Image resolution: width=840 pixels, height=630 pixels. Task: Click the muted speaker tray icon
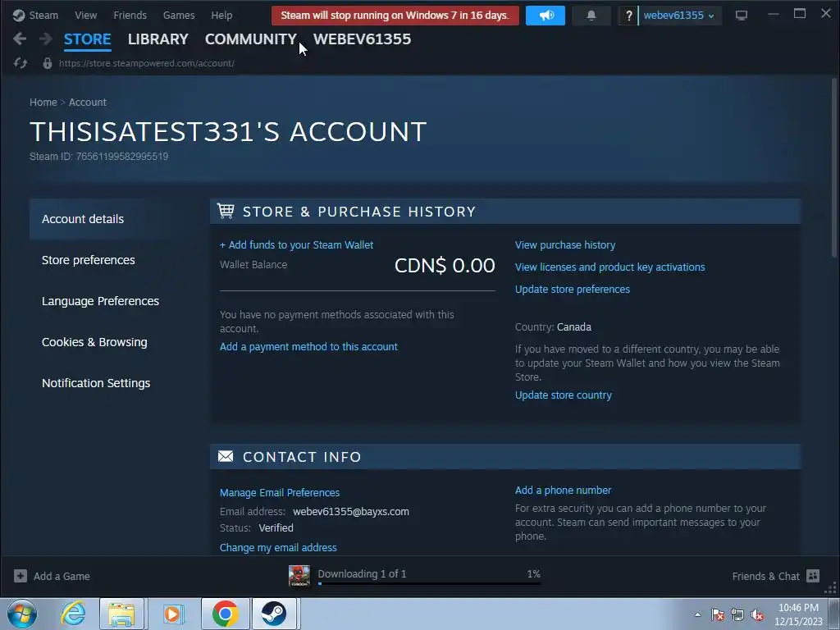pos(757,614)
